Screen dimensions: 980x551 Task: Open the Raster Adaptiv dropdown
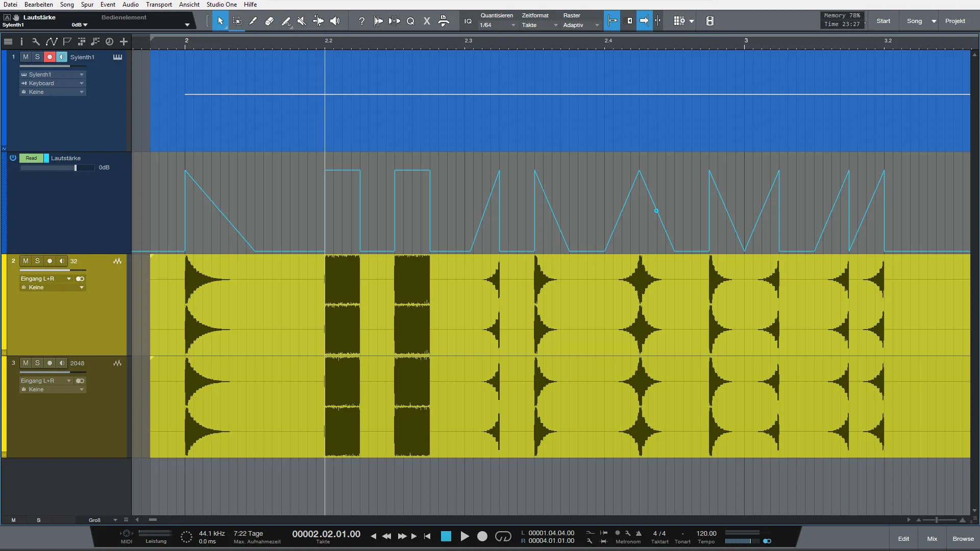(x=581, y=25)
